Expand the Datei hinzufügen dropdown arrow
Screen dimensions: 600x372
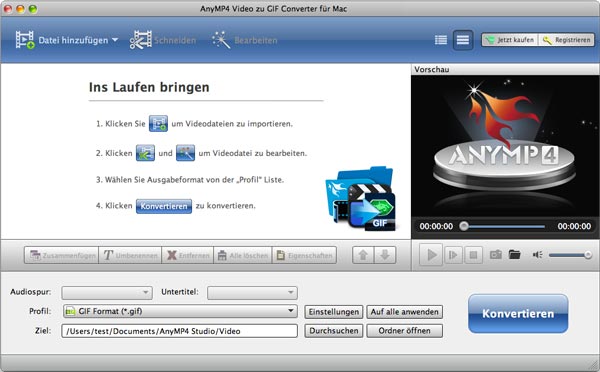[115, 40]
